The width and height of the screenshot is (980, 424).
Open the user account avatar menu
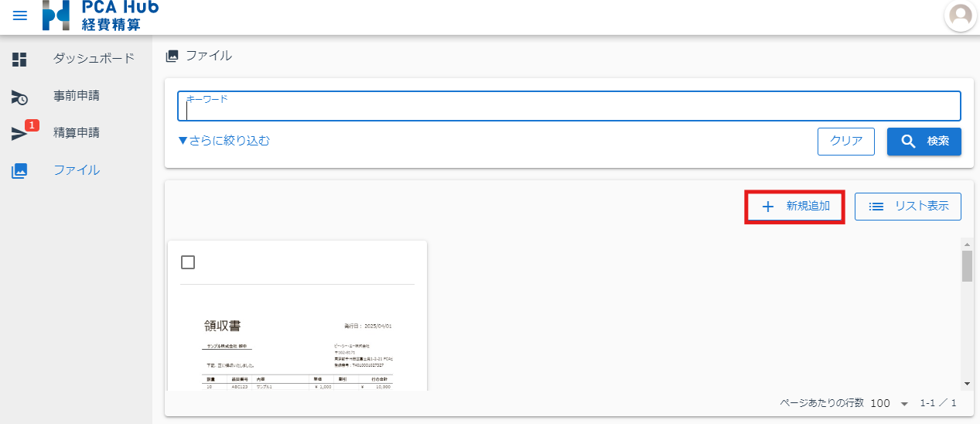(x=961, y=16)
